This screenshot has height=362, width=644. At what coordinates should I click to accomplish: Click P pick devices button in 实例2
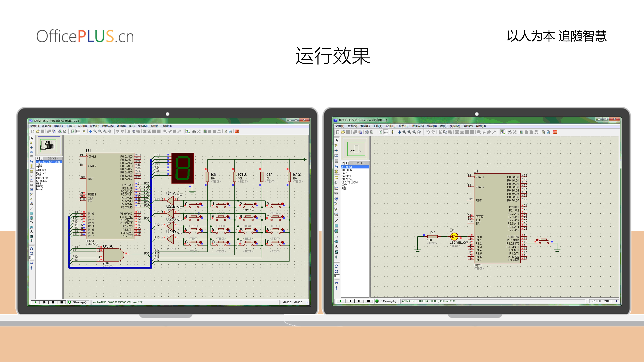[x=37, y=158]
